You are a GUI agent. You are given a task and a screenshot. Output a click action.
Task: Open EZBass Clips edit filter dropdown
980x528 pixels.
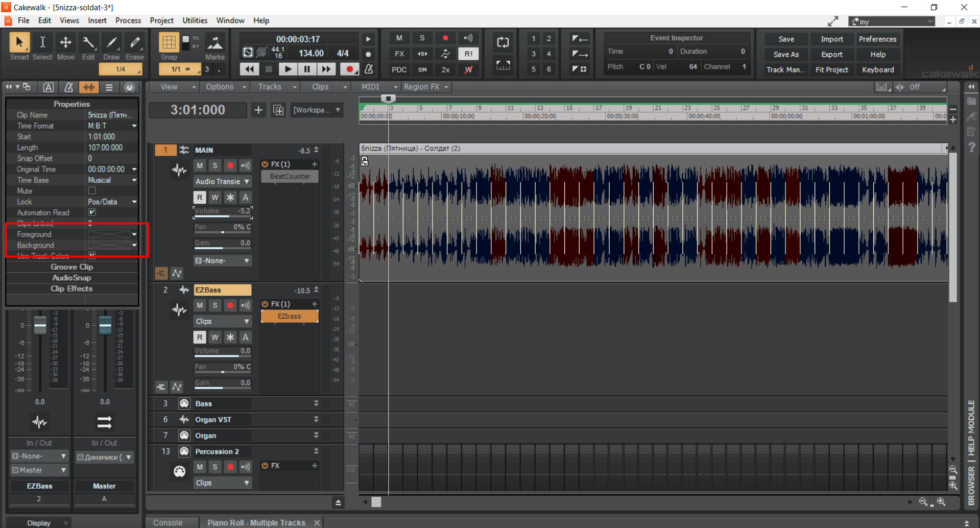[222, 321]
